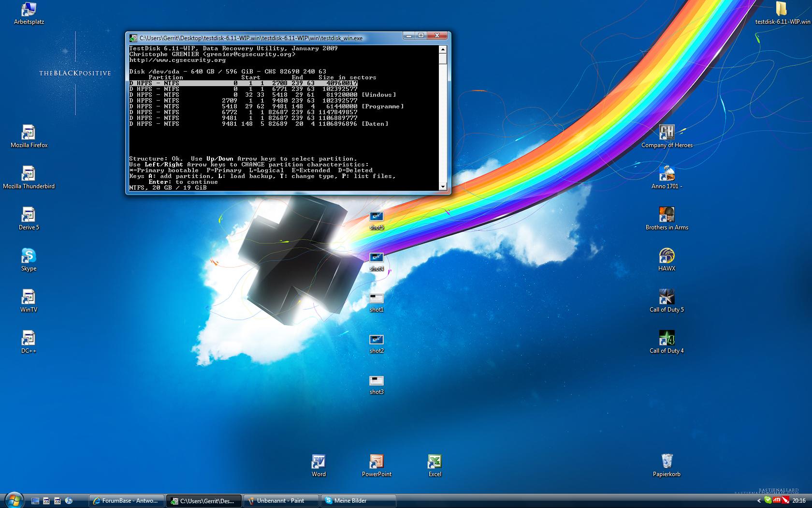Click the 'Enter: to continue' console text

coord(183,182)
